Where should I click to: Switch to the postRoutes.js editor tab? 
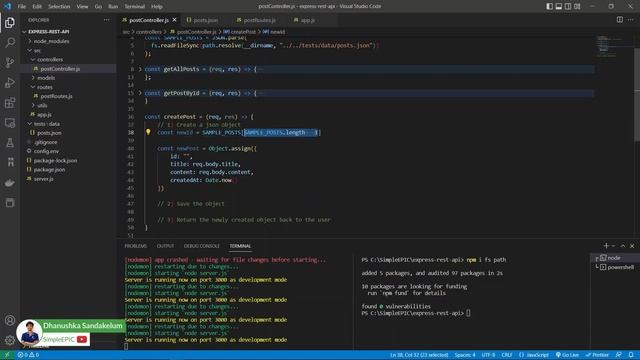260,20
